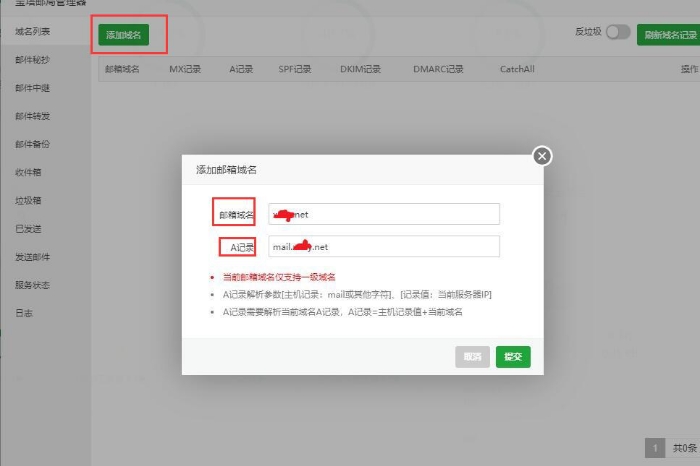
Task: Go to 邮件秘抄 sidebar item
Action: 33,60
